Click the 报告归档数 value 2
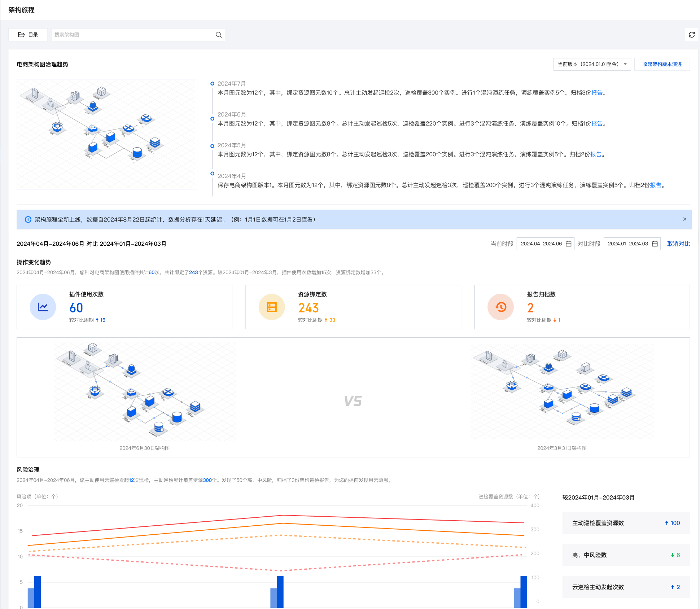Image resolution: width=700 pixels, height=609 pixels. (530, 308)
